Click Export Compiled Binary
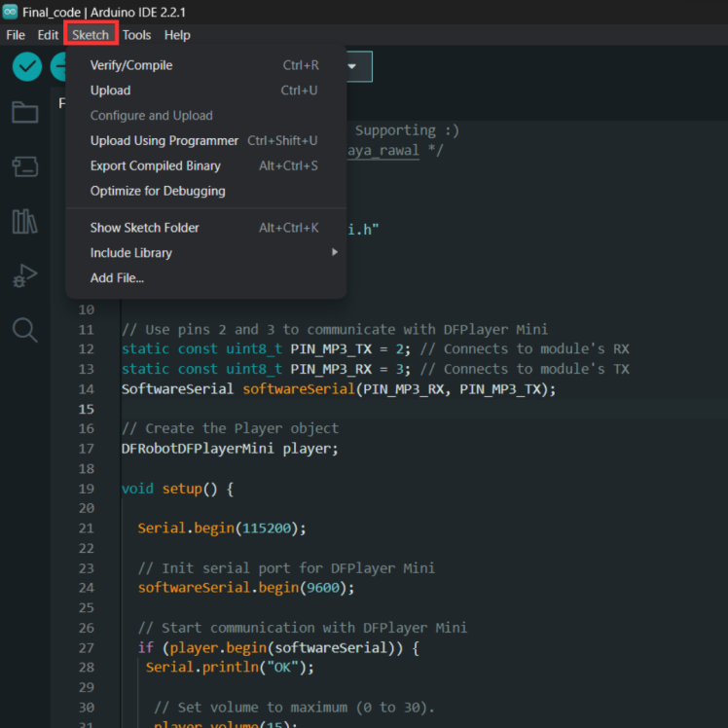728x728 pixels. [x=156, y=165]
